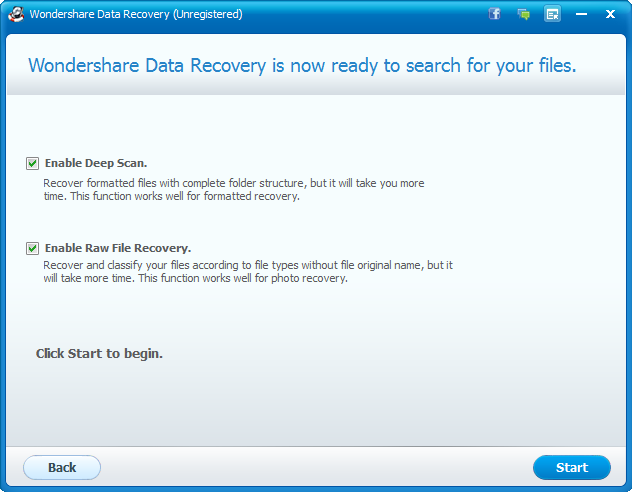Open the Facebook share icon
The width and height of the screenshot is (632, 492).
[x=494, y=14]
